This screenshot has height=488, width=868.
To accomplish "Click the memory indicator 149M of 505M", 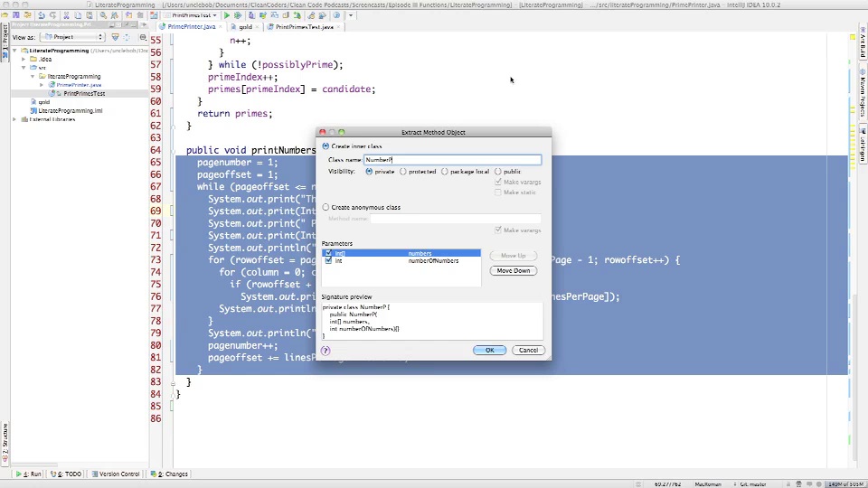I will tap(845, 484).
